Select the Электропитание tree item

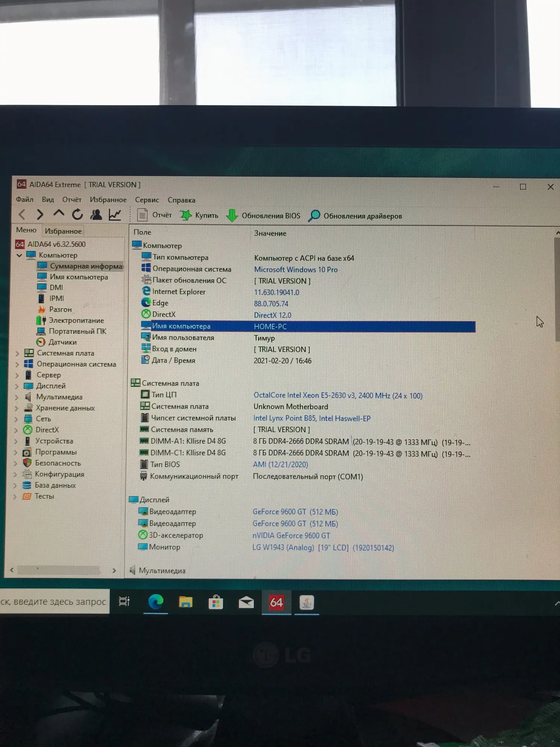(70, 320)
